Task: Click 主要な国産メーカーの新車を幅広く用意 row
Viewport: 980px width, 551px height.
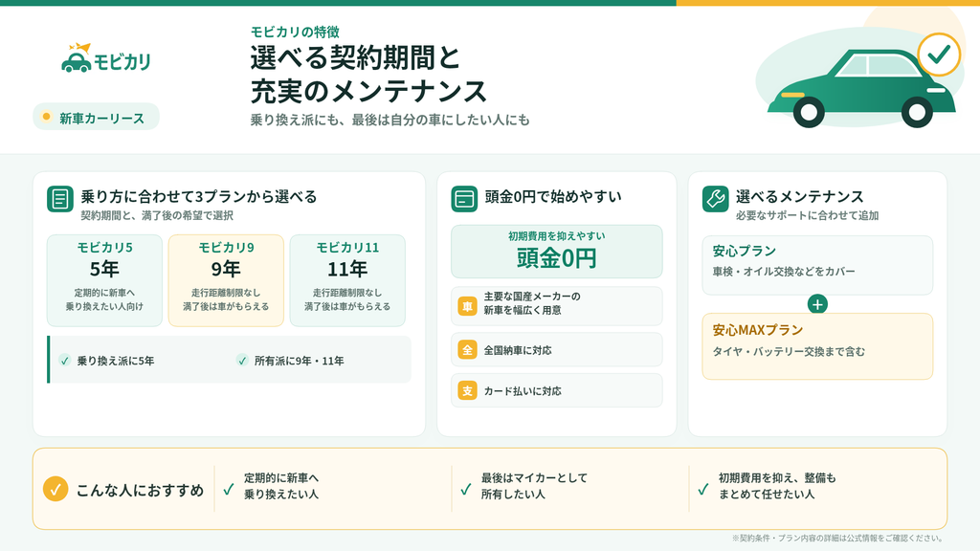Action: (x=557, y=306)
